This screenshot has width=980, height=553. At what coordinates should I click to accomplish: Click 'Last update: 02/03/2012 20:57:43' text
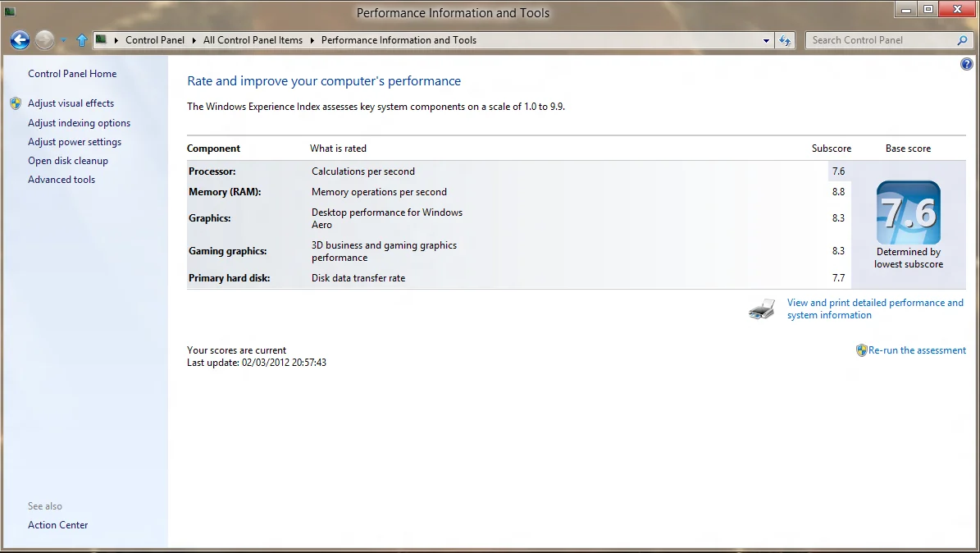(256, 363)
